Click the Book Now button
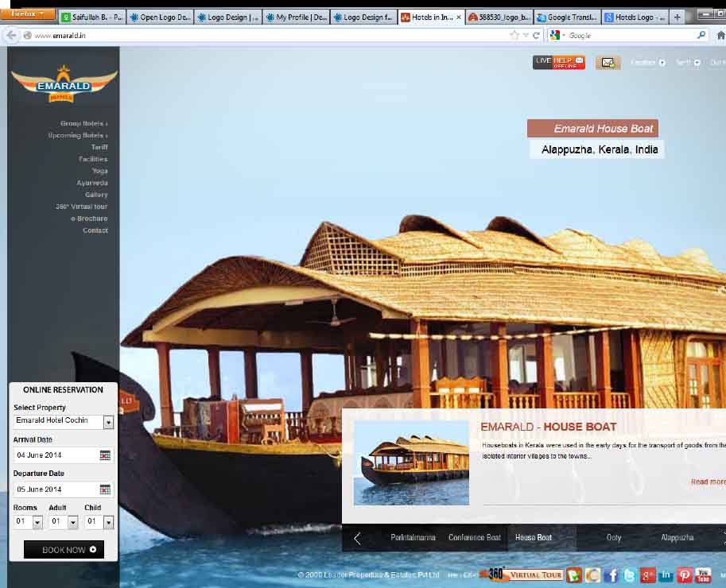This screenshot has height=588, width=726. click(64, 550)
